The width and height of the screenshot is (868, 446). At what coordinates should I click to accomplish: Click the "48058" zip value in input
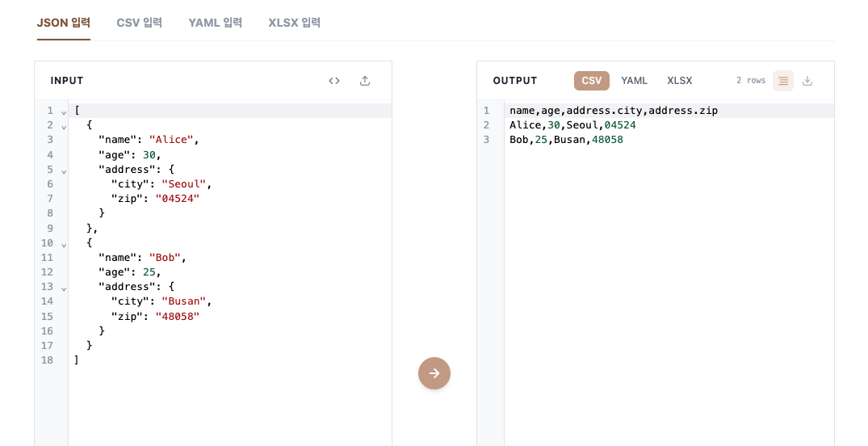coord(177,317)
